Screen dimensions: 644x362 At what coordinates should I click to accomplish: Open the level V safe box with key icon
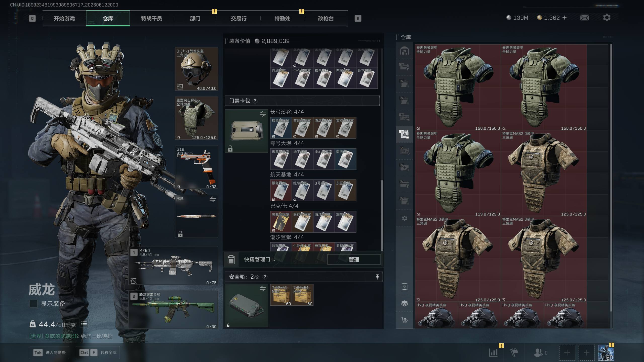tap(405, 151)
